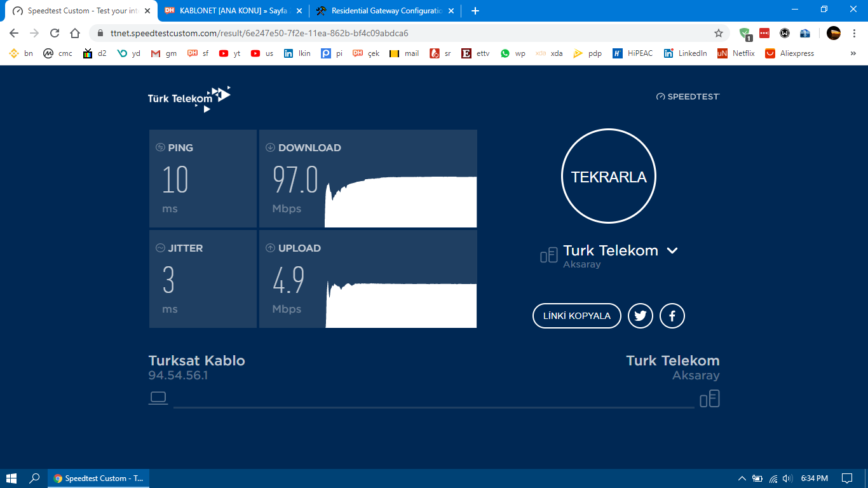Open the mail bookmark

pyautogui.click(x=404, y=53)
